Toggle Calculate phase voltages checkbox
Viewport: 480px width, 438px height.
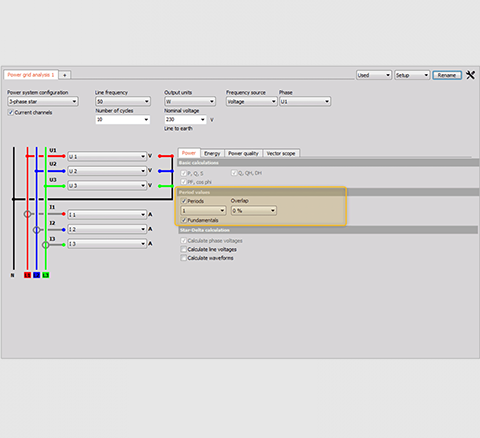184,241
